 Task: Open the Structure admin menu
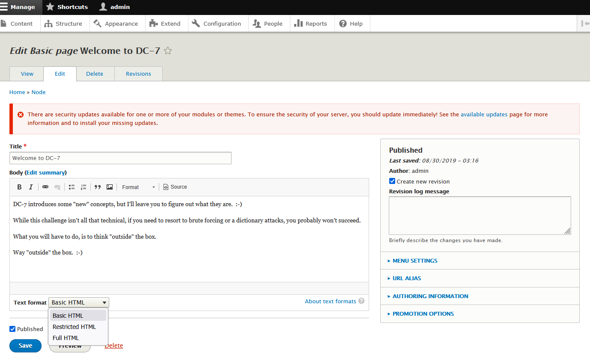pyautogui.click(x=65, y=24)
